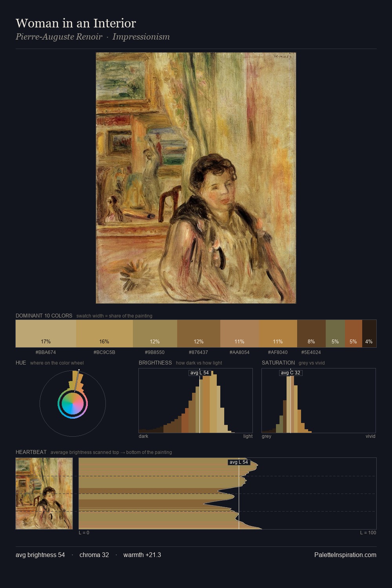Click the warmth +21.3 footer stat
392x588 pixels.
tap(142, 555)
